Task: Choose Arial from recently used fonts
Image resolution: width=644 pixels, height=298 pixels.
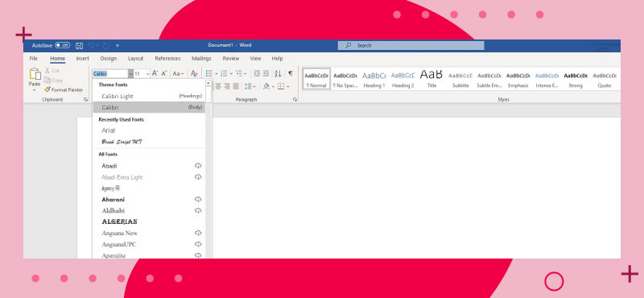Action: [x=149, y=130]
